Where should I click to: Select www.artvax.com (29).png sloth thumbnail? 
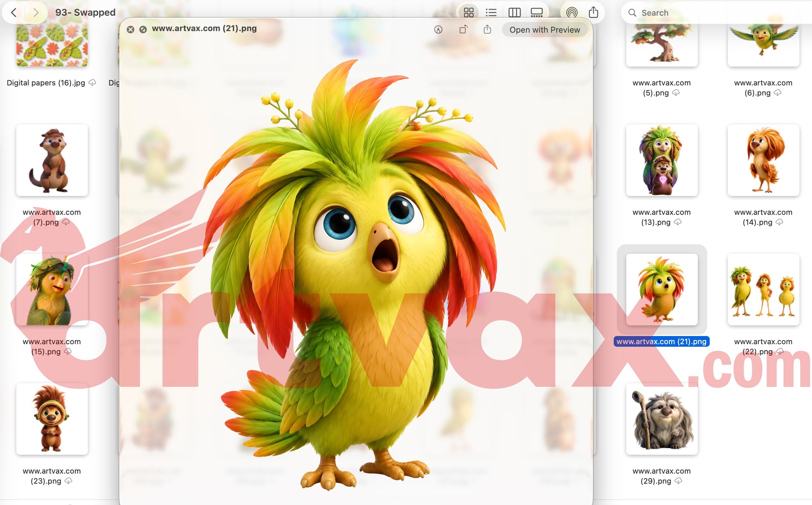661,419
